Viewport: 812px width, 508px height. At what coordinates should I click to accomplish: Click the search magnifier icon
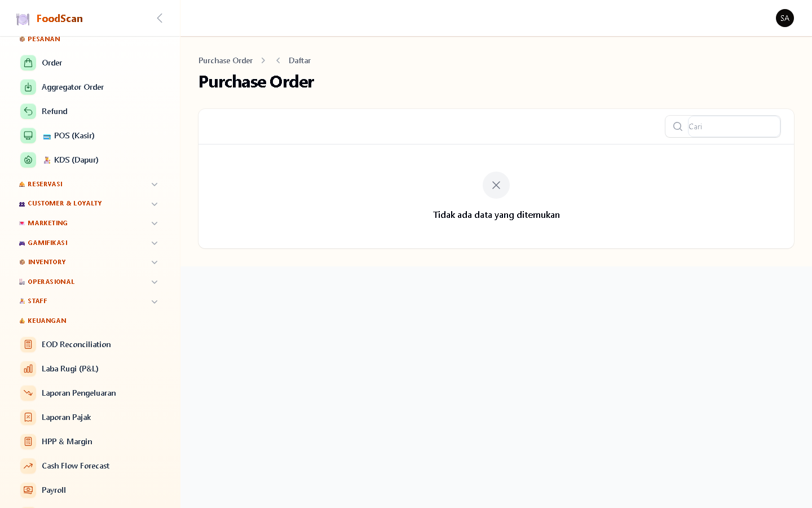678,126
